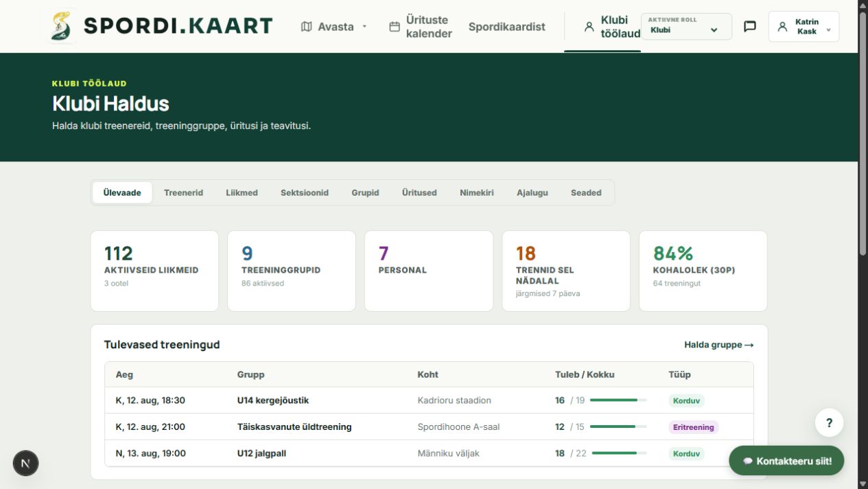
Task: Open the 84% Kohalolek card
Action: [x=703, y=271]
